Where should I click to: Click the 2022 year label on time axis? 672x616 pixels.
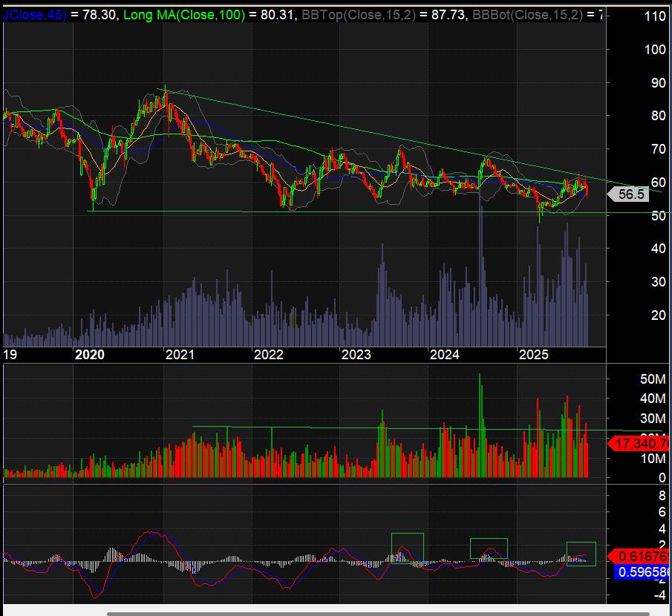pos(268,355)
